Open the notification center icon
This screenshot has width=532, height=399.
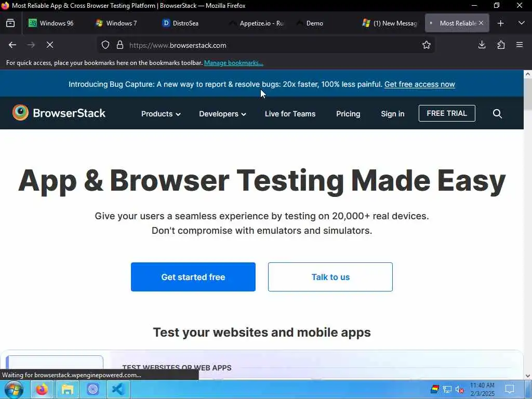[510, 389]
